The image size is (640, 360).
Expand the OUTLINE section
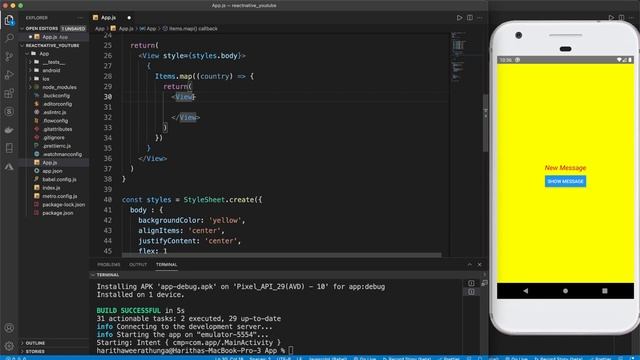(35, 343)
